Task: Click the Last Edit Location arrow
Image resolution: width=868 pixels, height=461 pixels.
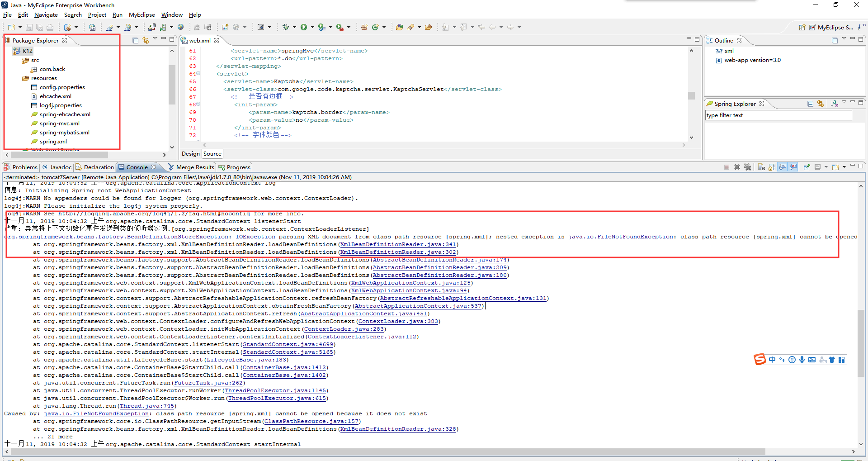Action: (481, 28)
